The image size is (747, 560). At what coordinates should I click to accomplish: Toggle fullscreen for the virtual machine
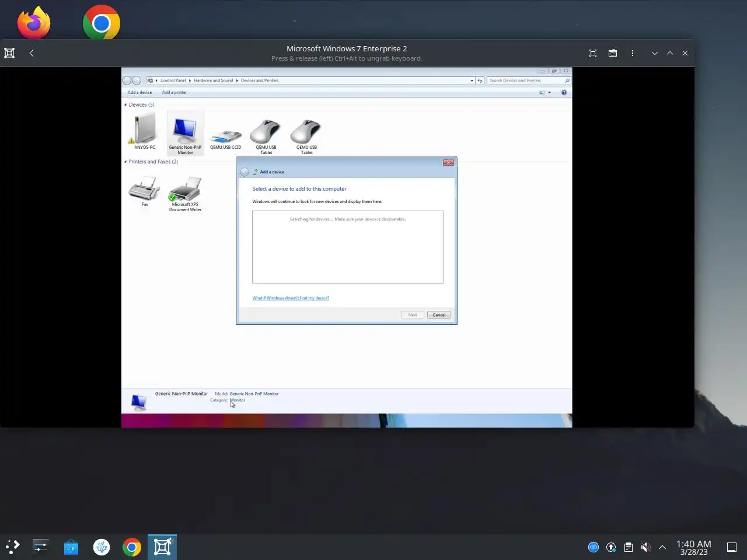pos(593,53)
